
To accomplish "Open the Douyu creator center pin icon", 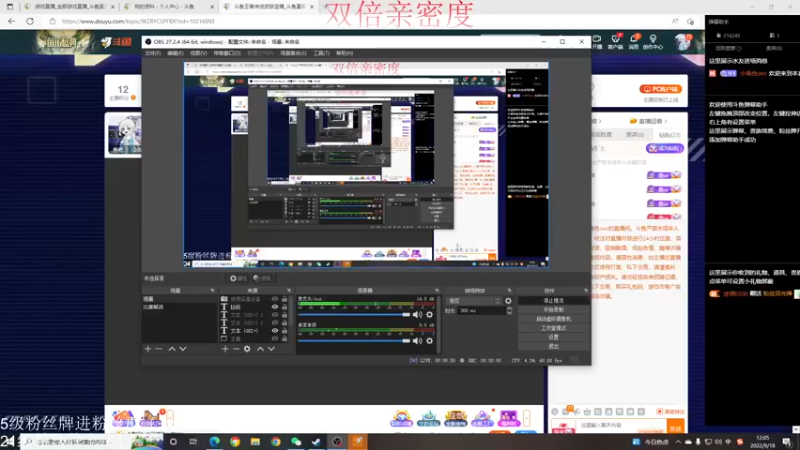I will coord(653,41).
